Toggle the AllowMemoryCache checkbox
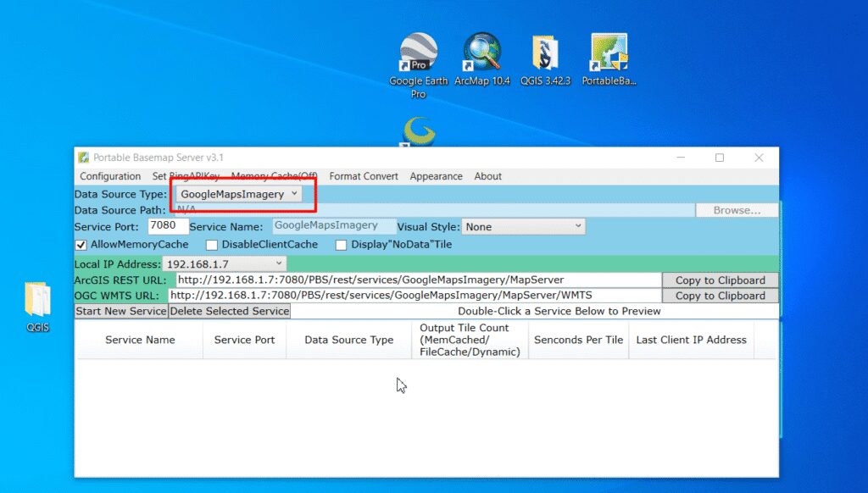868x493 pixels. pyautogui.click(x=81, y=245)
